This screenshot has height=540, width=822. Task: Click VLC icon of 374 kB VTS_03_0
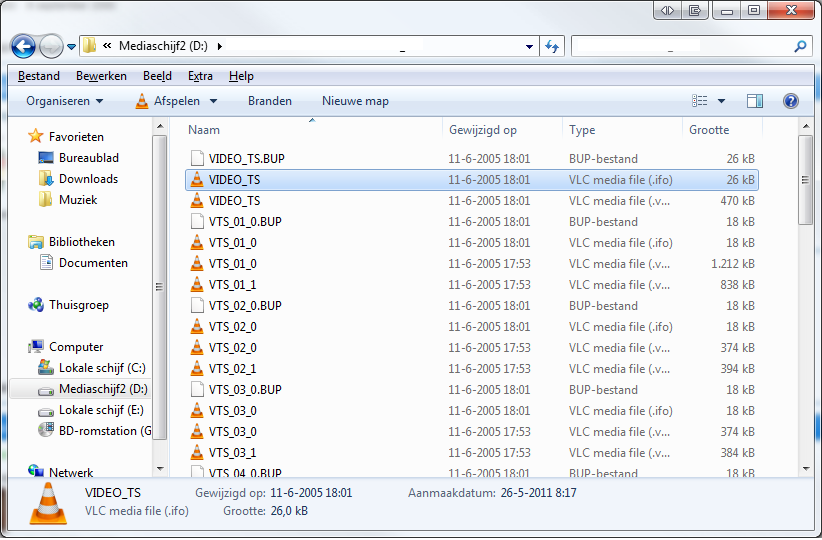197,431
